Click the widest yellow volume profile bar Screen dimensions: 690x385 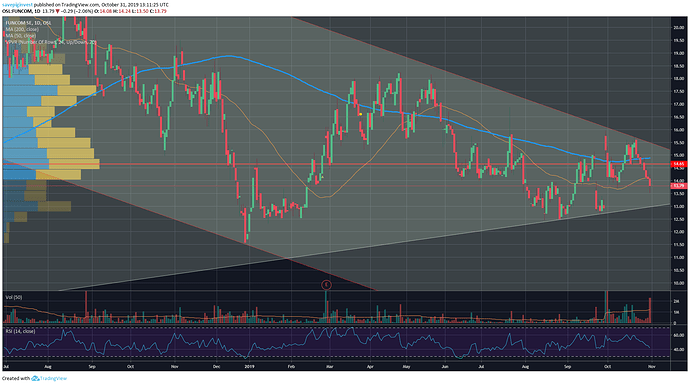(74, 165)
